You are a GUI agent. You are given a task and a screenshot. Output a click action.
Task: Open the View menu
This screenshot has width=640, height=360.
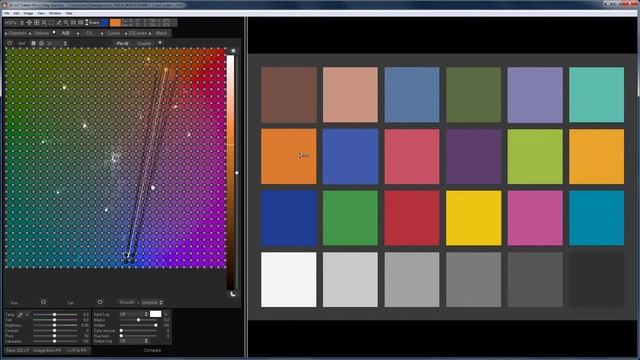click(x=41, y=13)
